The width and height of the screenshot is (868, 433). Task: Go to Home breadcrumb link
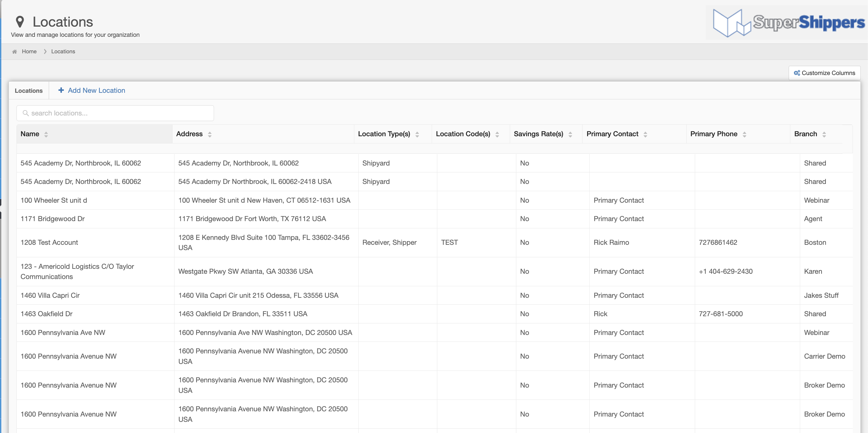pos(29,52)
